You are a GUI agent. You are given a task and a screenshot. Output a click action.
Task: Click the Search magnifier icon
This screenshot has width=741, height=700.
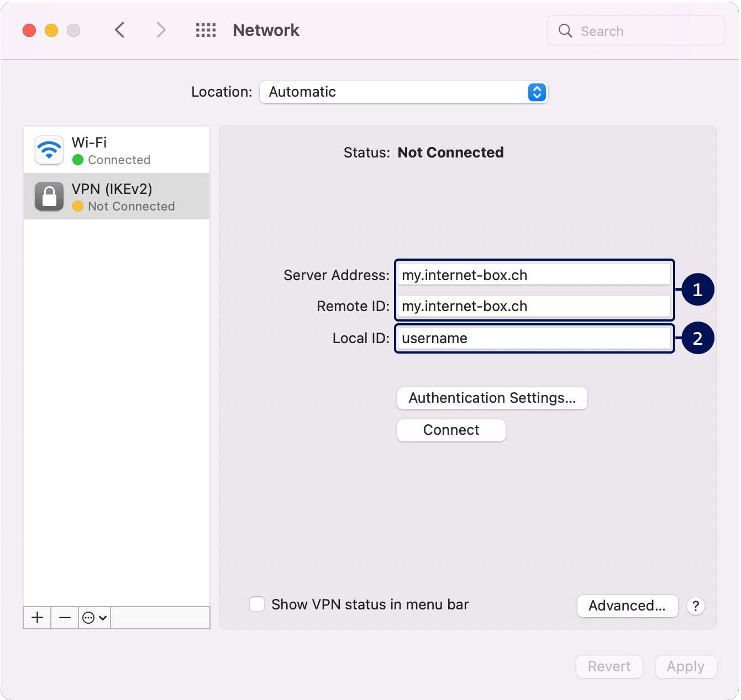[565, 31]
